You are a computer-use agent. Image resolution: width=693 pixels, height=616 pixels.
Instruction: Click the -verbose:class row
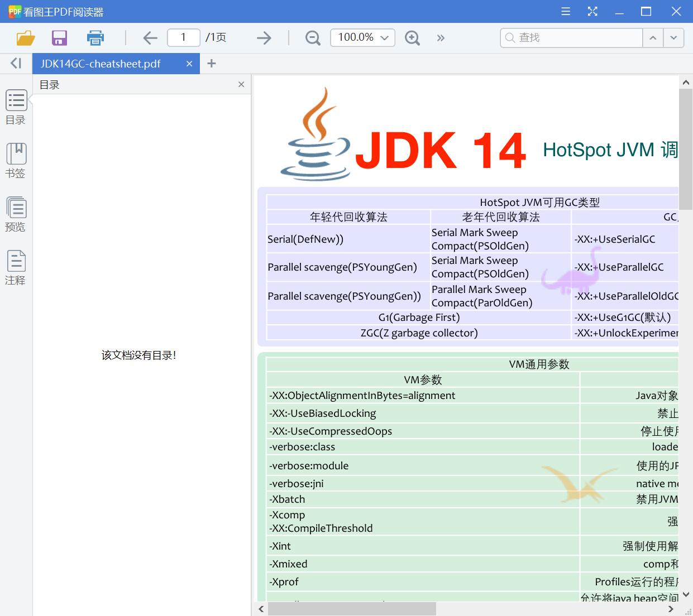(423, 447)
